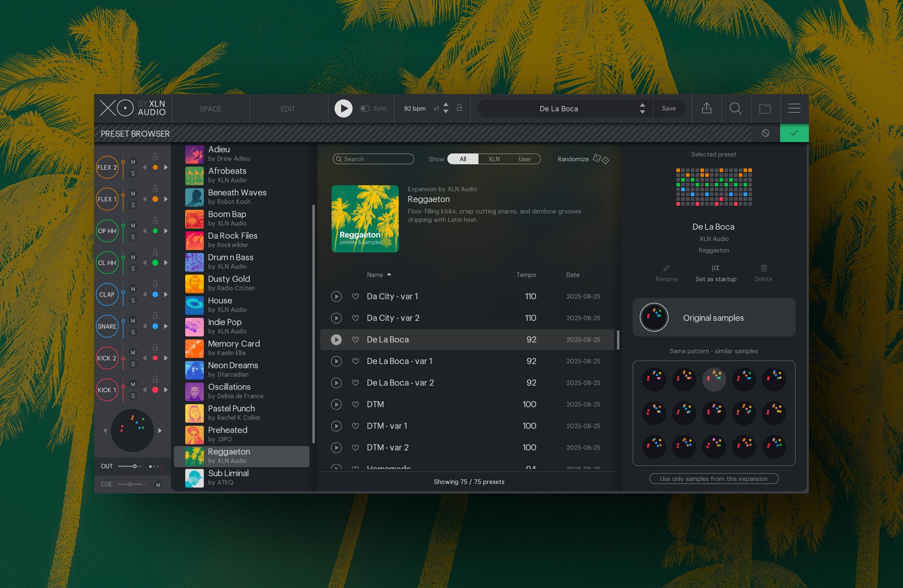Select Original samples option

point(714,318)
